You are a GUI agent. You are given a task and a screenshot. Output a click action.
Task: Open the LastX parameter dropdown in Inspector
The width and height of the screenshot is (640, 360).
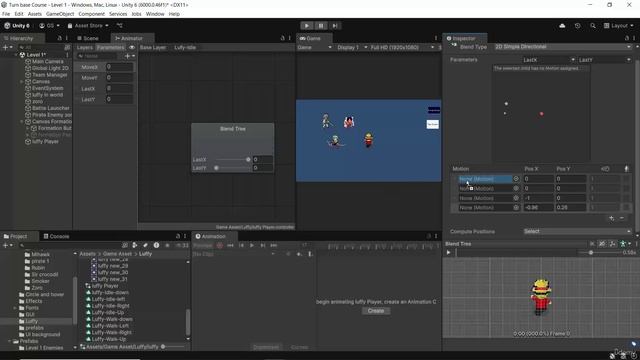click(549, 60)
